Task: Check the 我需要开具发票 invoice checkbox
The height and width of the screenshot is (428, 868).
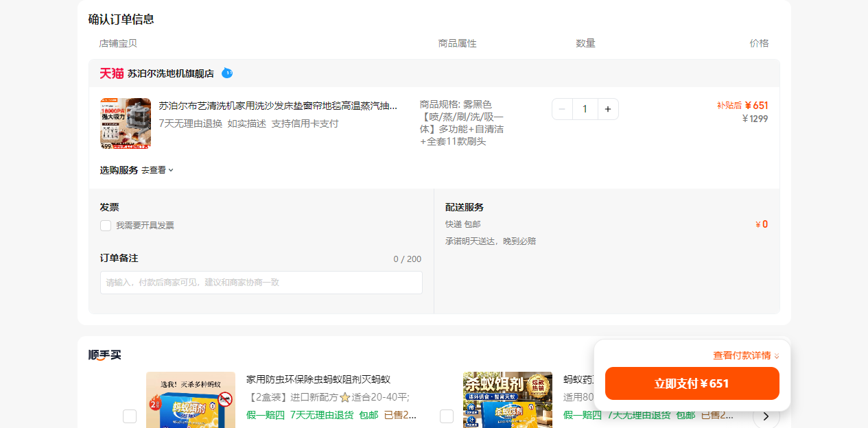Action: pyautogui.click(x=106, y=225)
